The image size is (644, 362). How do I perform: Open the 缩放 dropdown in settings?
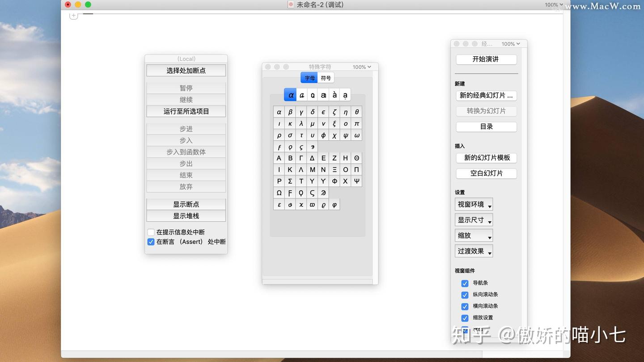474,236
